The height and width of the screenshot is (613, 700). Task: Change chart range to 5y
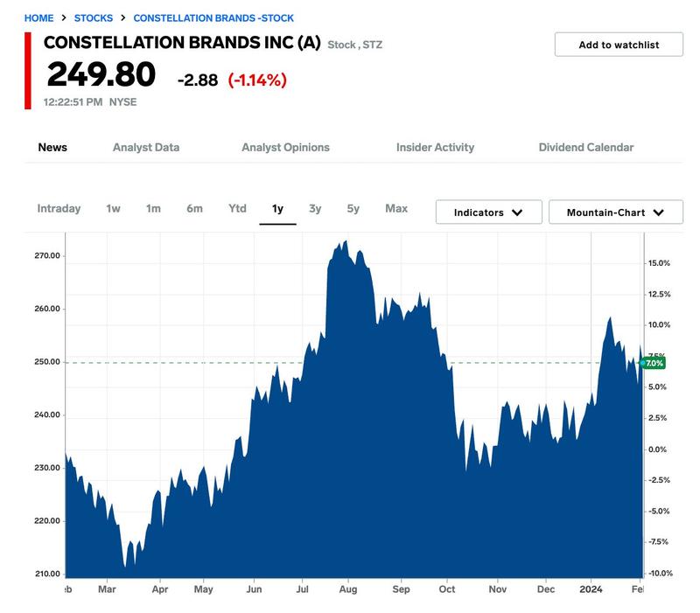point(353,208)
